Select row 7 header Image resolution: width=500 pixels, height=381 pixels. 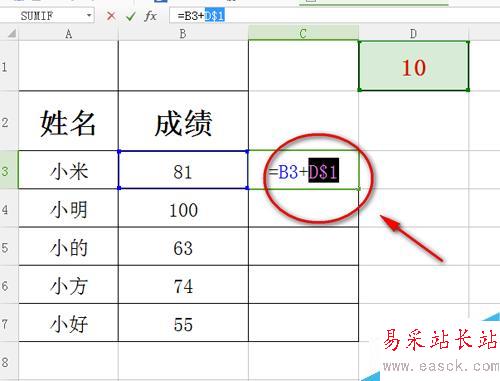[9, 323]
